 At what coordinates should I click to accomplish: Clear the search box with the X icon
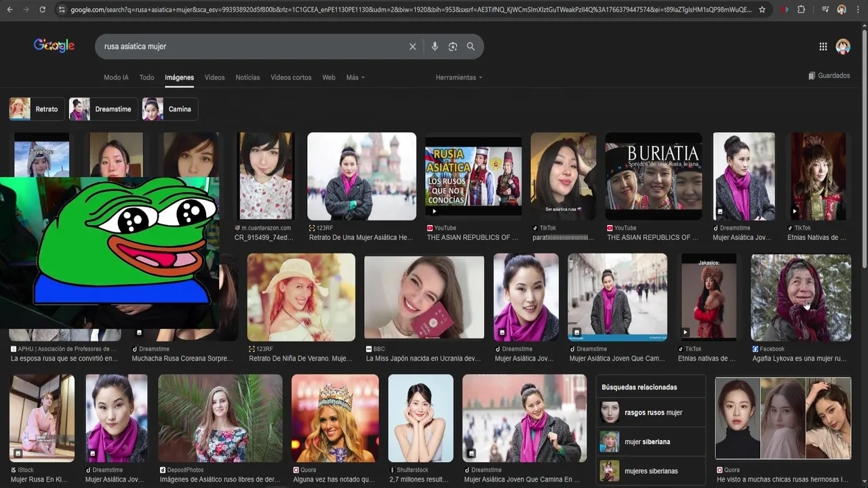[412, 47]
